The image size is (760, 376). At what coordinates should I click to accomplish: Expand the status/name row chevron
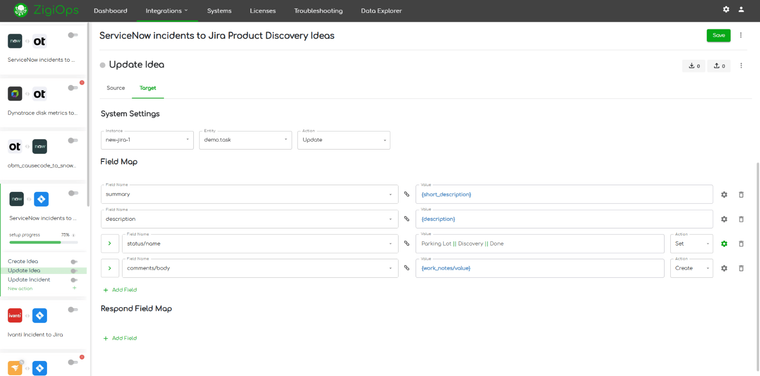110,244
